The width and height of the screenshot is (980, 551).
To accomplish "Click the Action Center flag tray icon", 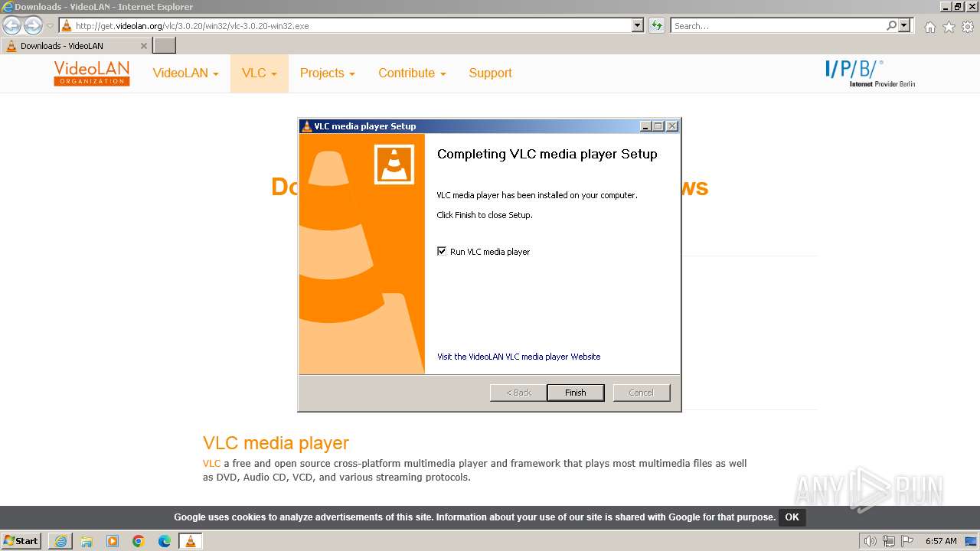I will pos(907,541).
